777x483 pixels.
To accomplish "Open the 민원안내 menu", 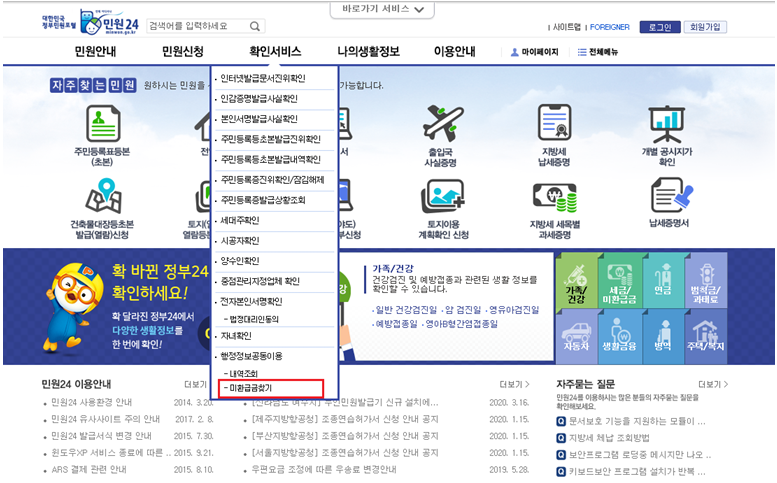I will (x=95, y=52).
